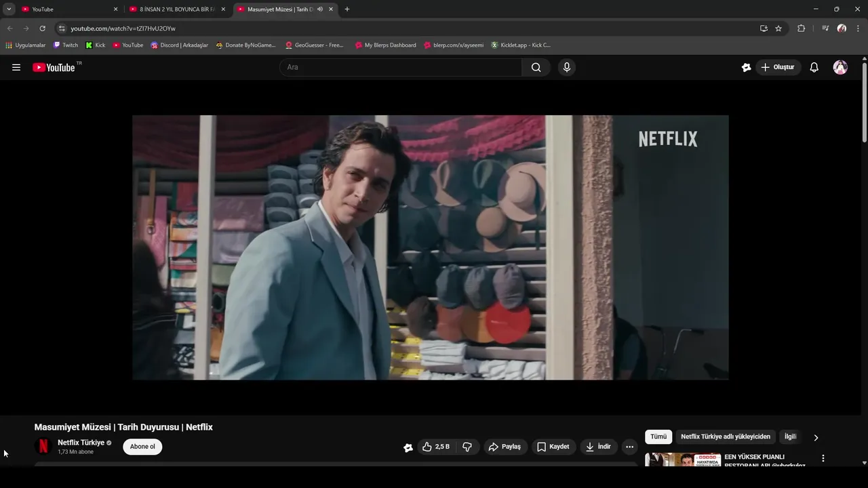
Task: Open the options menu for the suggested video
Action: tap(823, 458)
